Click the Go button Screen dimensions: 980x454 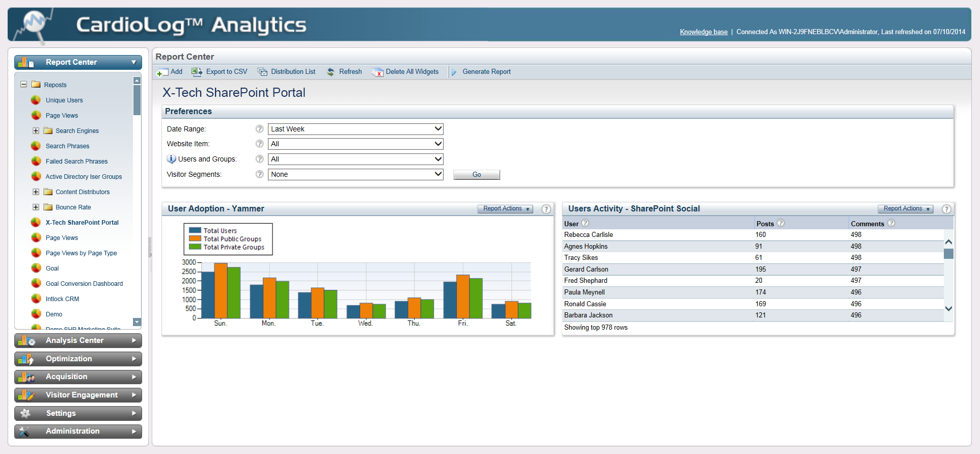476,175
